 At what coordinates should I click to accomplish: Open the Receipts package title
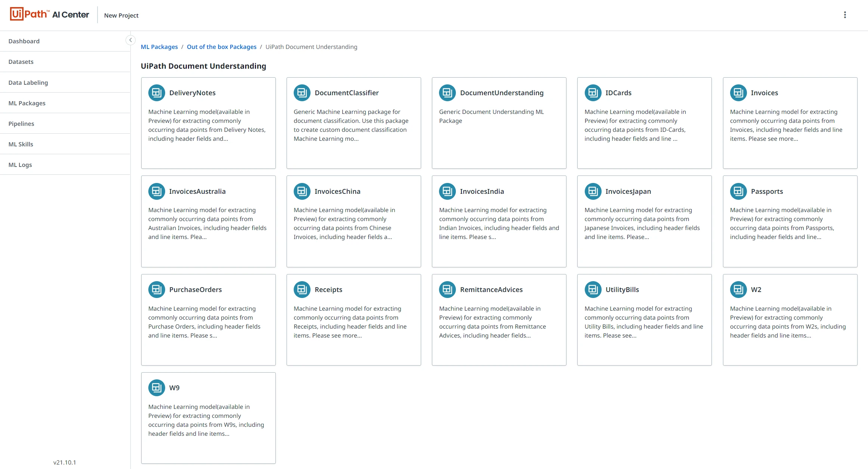pos(328,289)
